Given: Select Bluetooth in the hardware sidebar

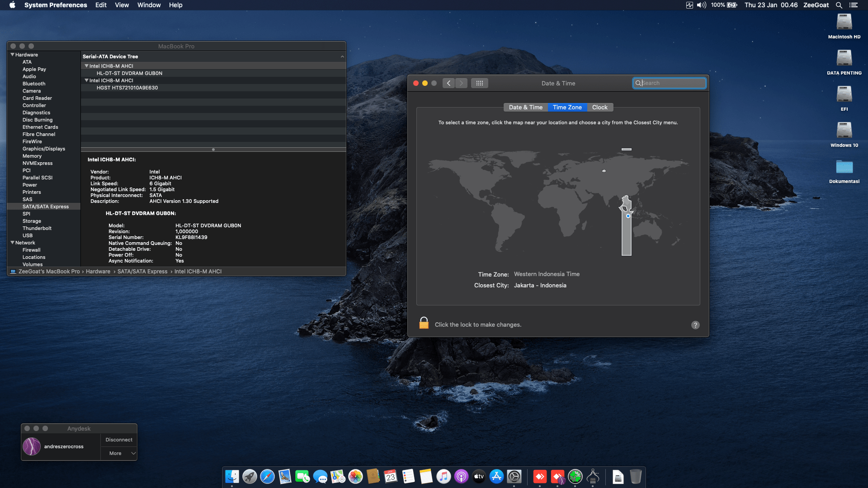Looking at the screenshot, I should 34,84.
